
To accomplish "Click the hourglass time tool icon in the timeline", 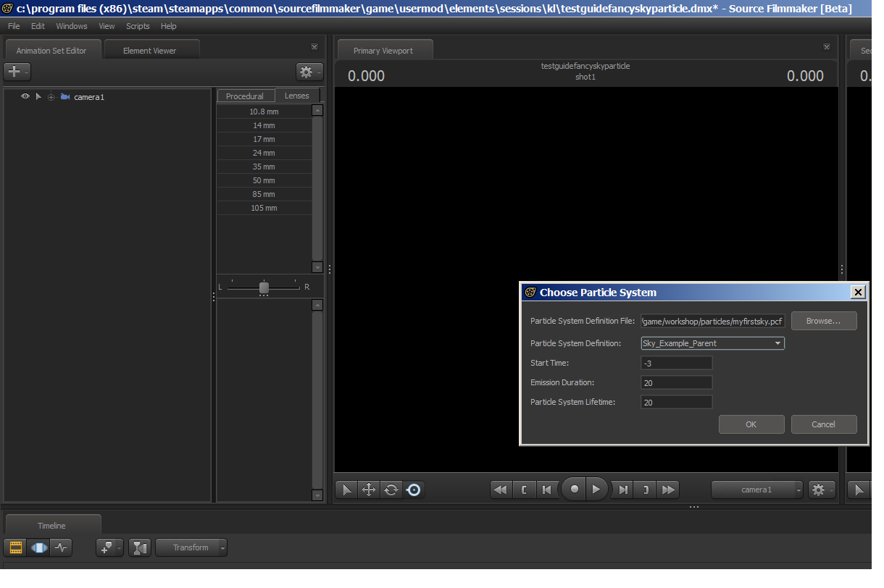I will [140, 548].
